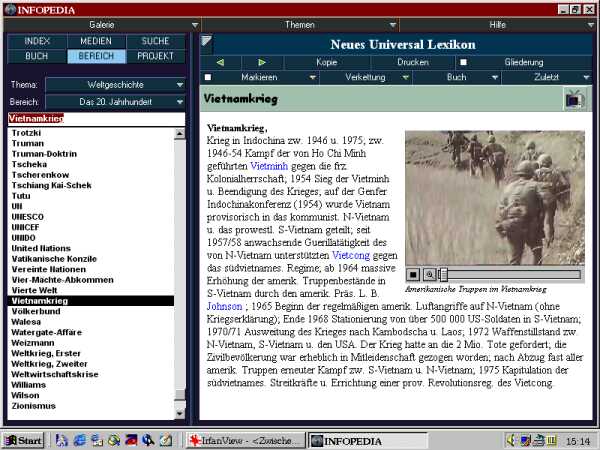
Task: Expand the Thema dropdown Weltgeschichte
Action: pyautogui.click(x=115, y=85)
